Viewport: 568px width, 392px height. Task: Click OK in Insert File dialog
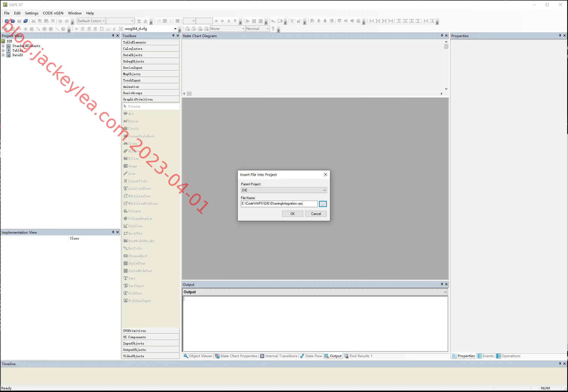coord(293,214)
